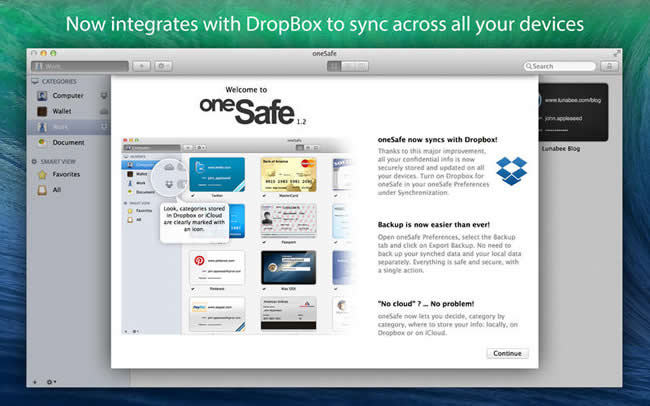This screenshot has width=650, height=406.
Task: Select the Computer category in the sidebar
Action: (x=68, y=96)
